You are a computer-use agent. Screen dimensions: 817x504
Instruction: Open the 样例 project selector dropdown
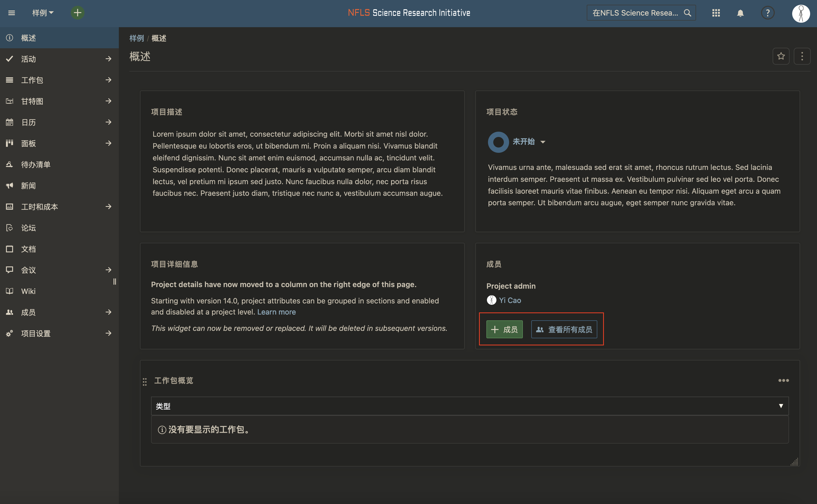point(43,13)
